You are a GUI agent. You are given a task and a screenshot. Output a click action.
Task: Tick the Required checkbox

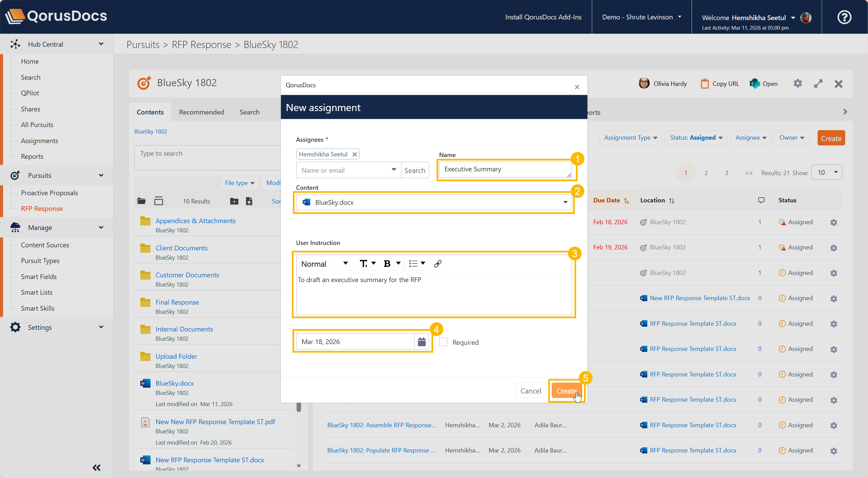point(443,342)
